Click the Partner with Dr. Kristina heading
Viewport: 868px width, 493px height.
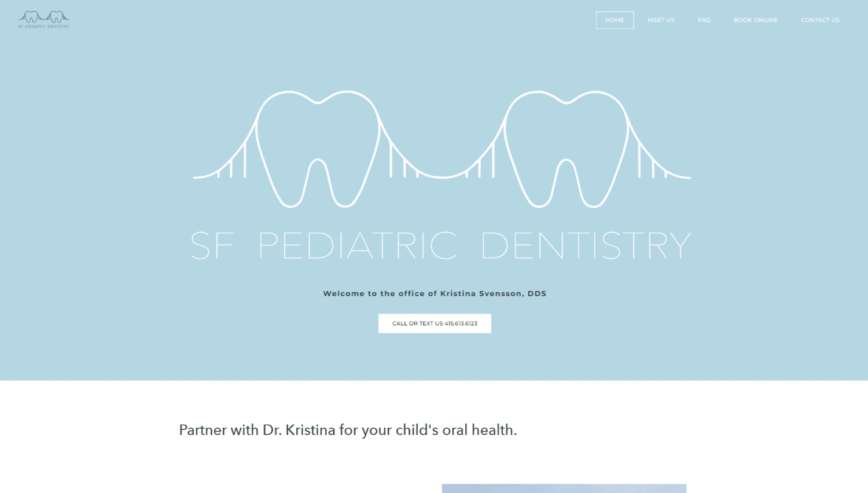pos(348,430)
